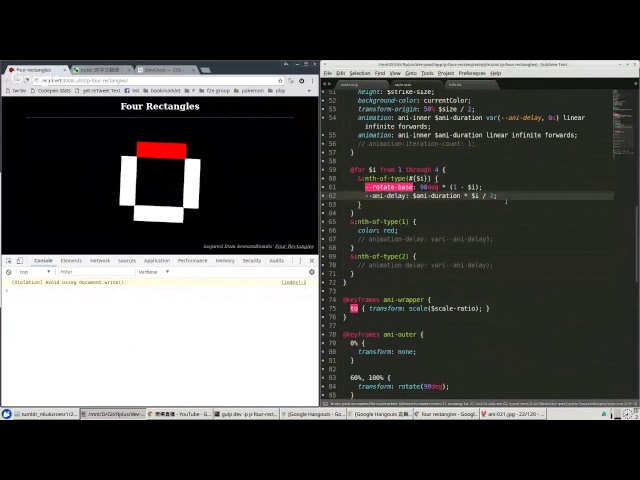Follow the 'Four Rectangles' credit link on page
The width and height of the screenshot is (640, 480).
click(294, 246)
